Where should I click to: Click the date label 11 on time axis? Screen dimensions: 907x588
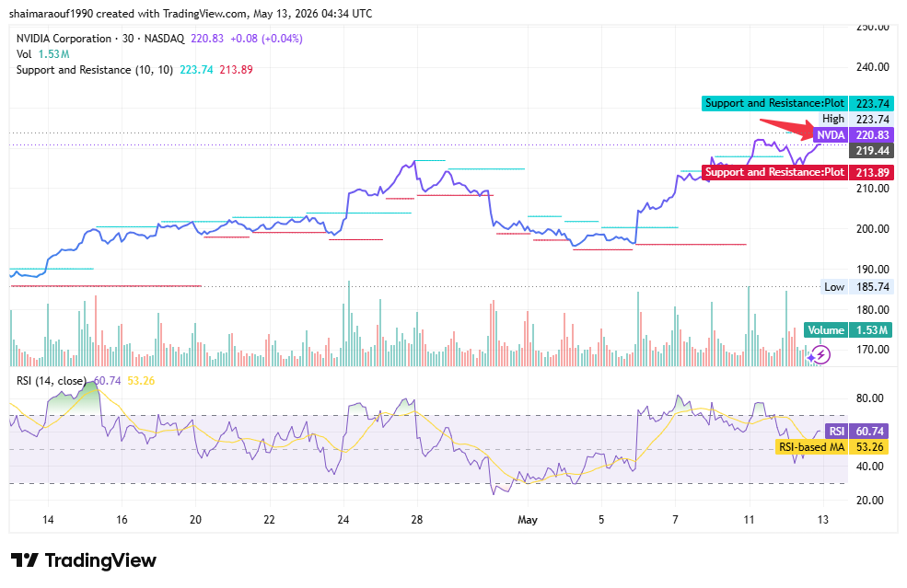[x=750, y=520]
